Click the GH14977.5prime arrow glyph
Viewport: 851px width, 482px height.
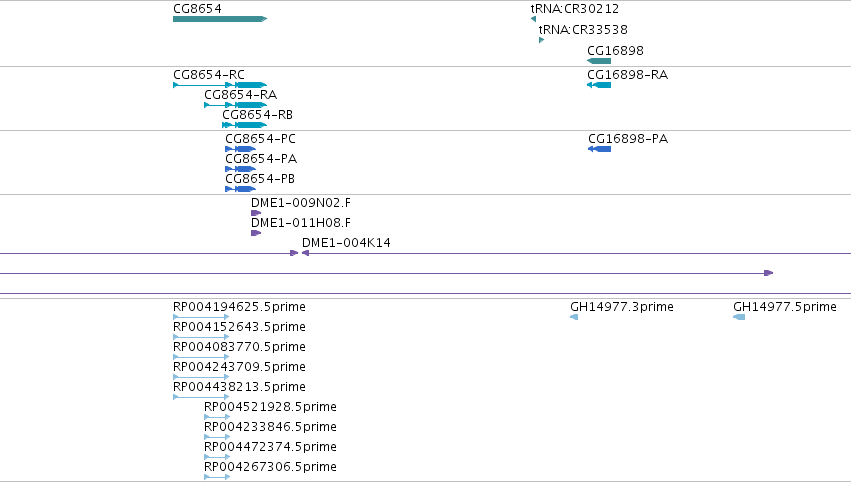(x=739, y=317)
